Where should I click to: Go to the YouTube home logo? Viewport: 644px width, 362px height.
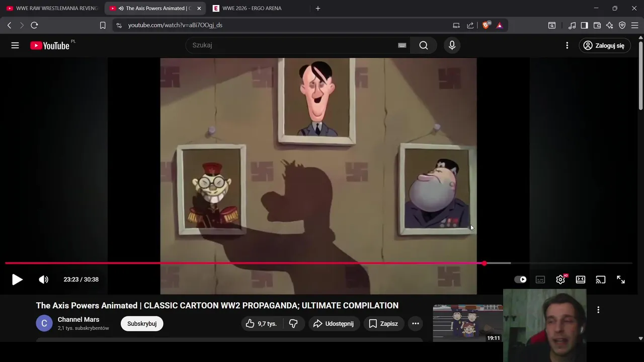pos(49,45)
